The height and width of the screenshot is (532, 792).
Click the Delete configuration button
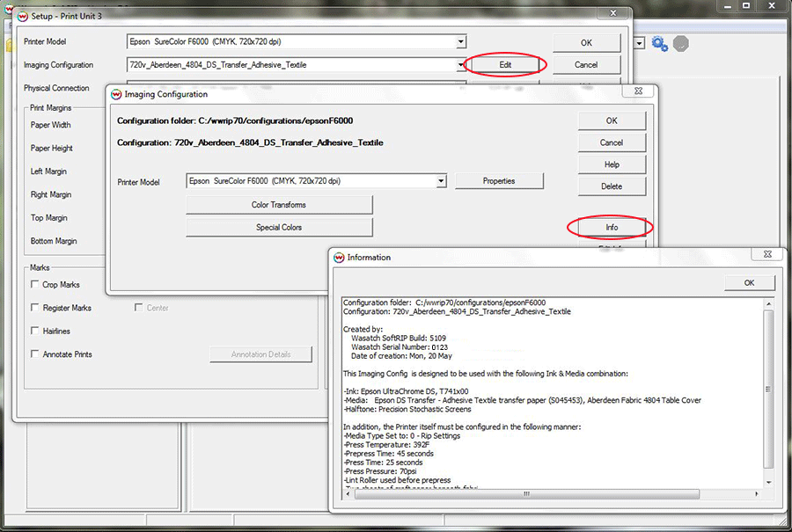612,186
